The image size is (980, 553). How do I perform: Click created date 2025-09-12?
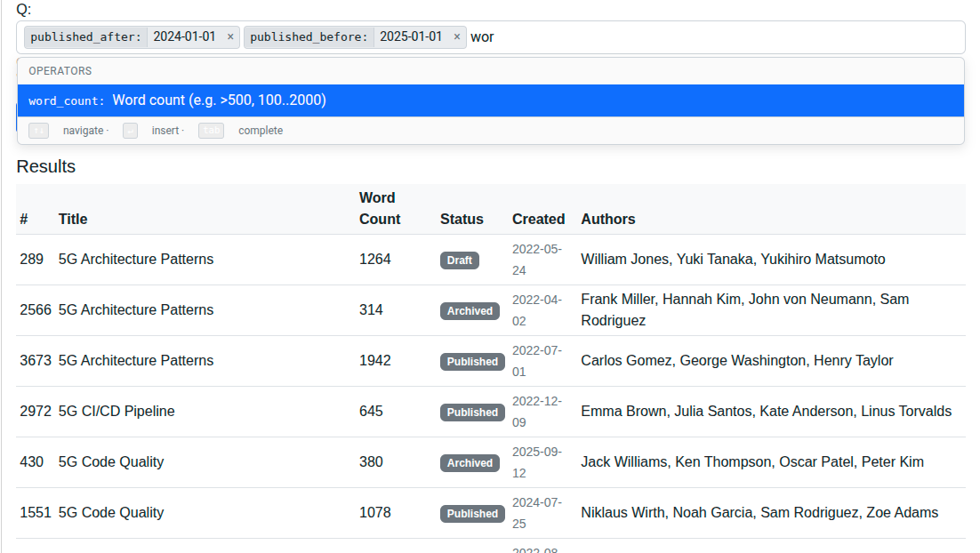coord(537,462)
